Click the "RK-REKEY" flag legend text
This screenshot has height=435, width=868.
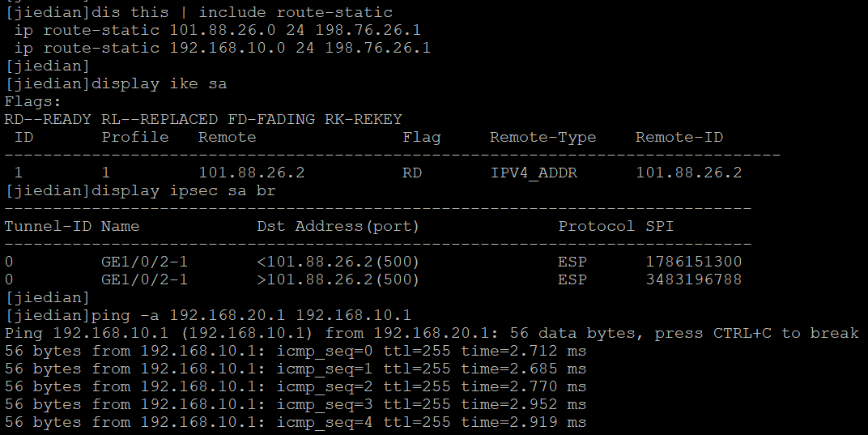pyautogui.click(x=364, y=119)
